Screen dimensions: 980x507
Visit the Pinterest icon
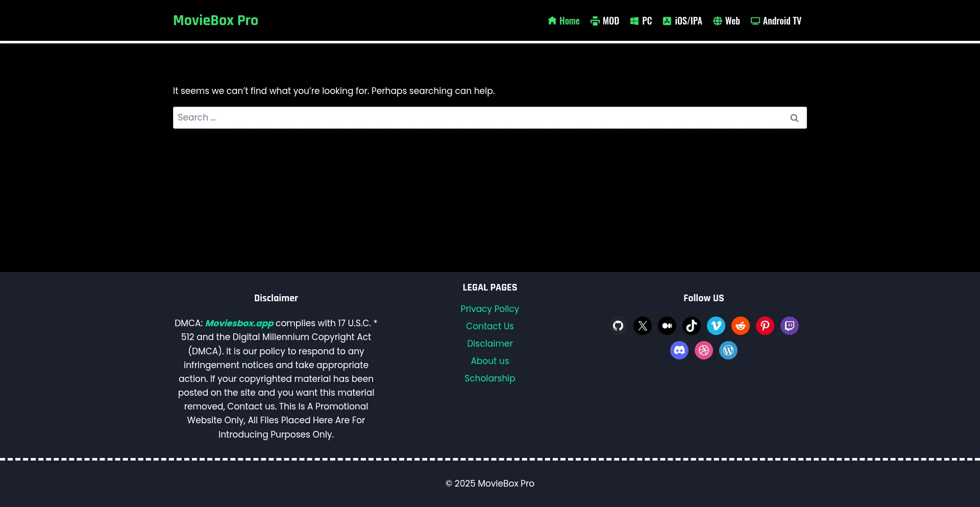click(765, 326)
